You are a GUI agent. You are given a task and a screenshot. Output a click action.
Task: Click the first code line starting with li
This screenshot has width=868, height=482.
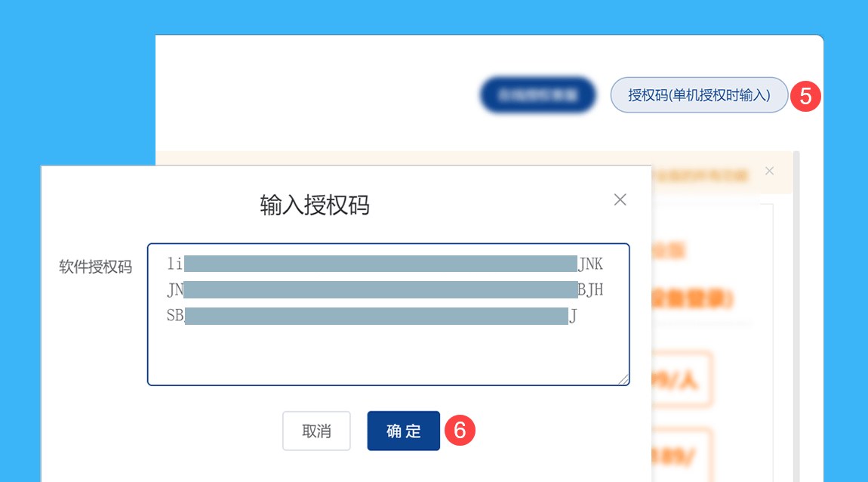coord(385,264)
